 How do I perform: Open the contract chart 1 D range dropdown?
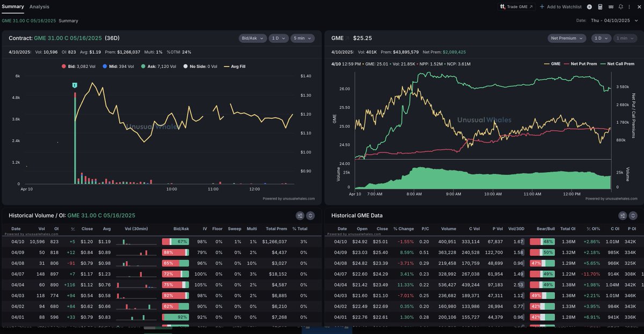(x=278, y=38)
